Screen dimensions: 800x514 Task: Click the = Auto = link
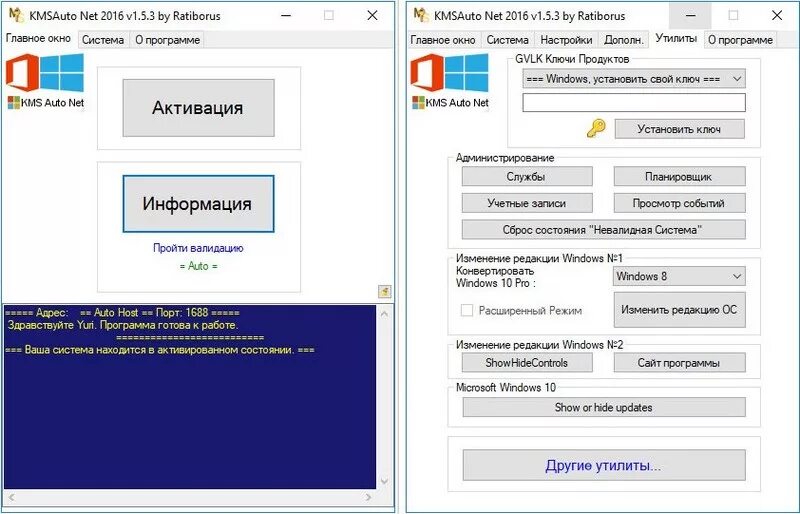pos(198,266)
